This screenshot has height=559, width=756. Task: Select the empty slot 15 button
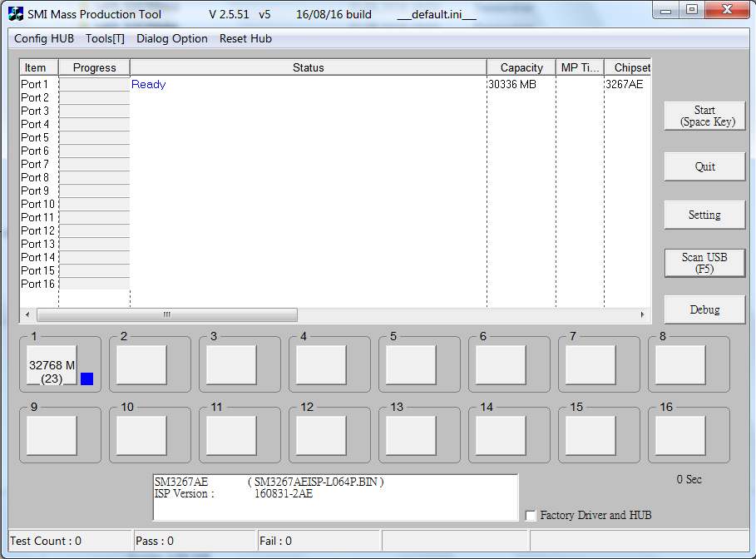point(590,436)
